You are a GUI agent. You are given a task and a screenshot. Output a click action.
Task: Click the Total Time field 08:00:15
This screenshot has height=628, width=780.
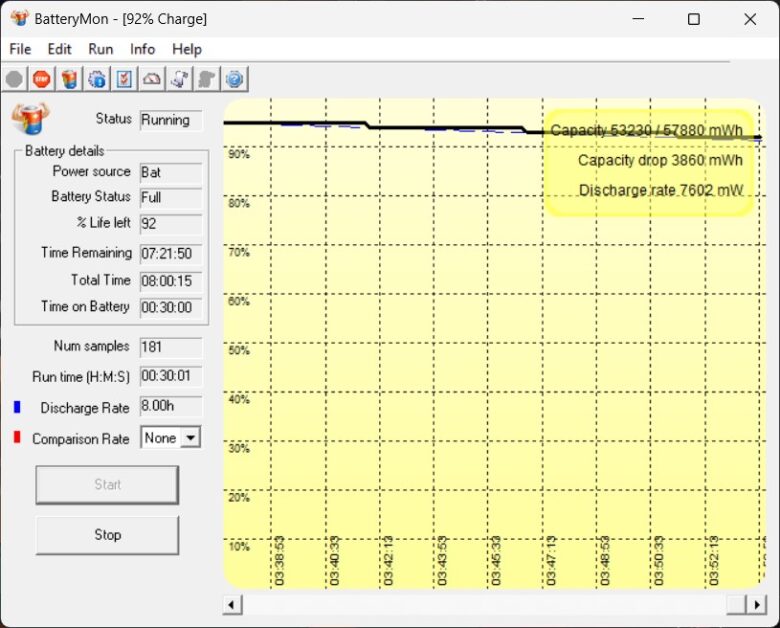tap(171, 281)
